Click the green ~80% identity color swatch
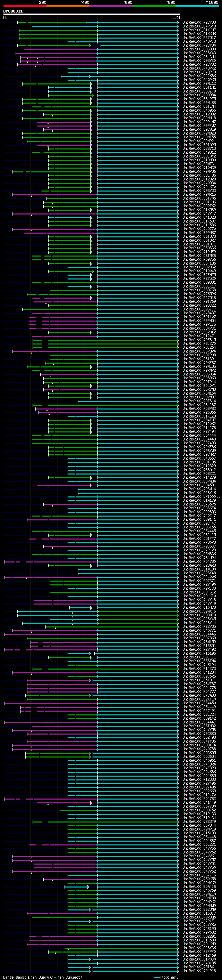 [154, 6]
